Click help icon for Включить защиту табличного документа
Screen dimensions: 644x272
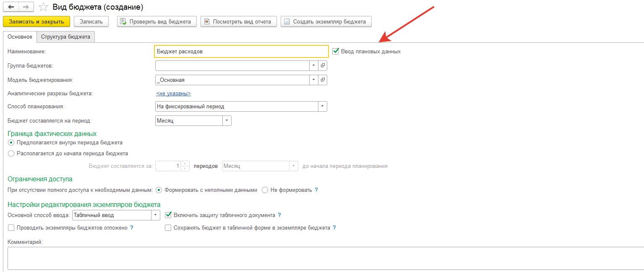click(x=279, y=215)
